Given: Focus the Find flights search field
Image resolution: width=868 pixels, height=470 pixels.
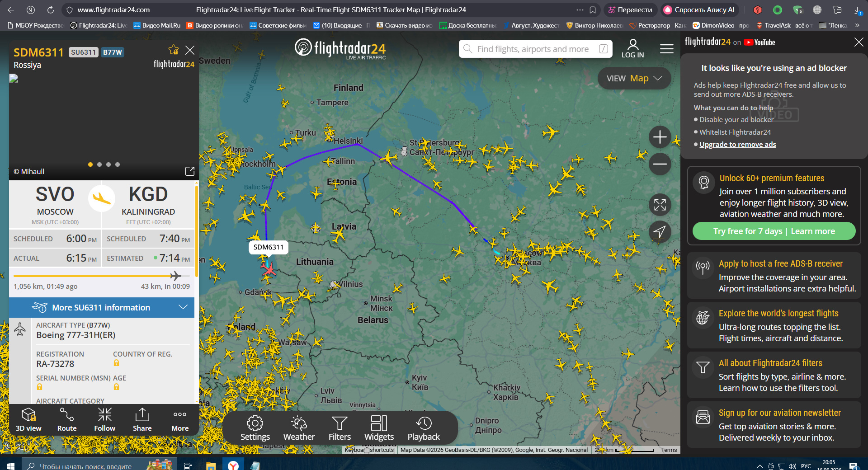Looking at the screenshot, I should (x=536, y=49).
